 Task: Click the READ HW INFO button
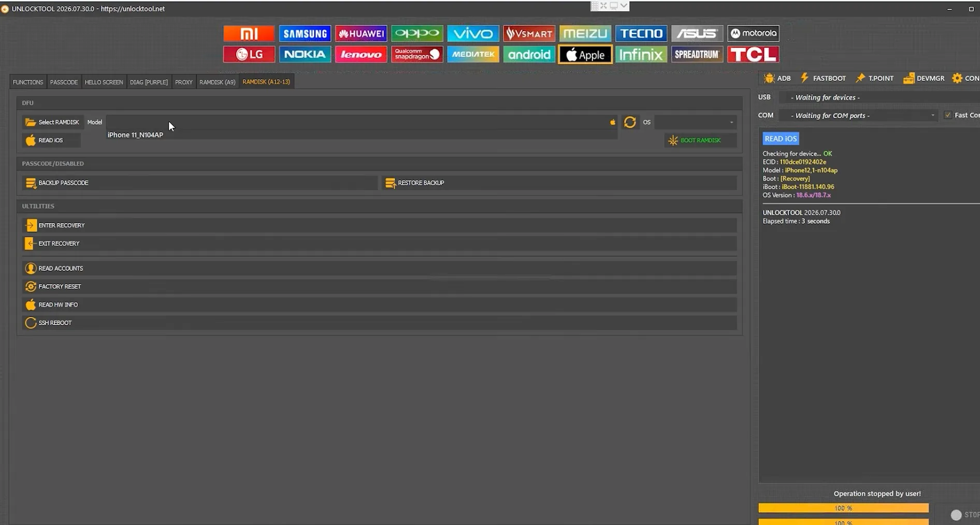coord(379,304)
